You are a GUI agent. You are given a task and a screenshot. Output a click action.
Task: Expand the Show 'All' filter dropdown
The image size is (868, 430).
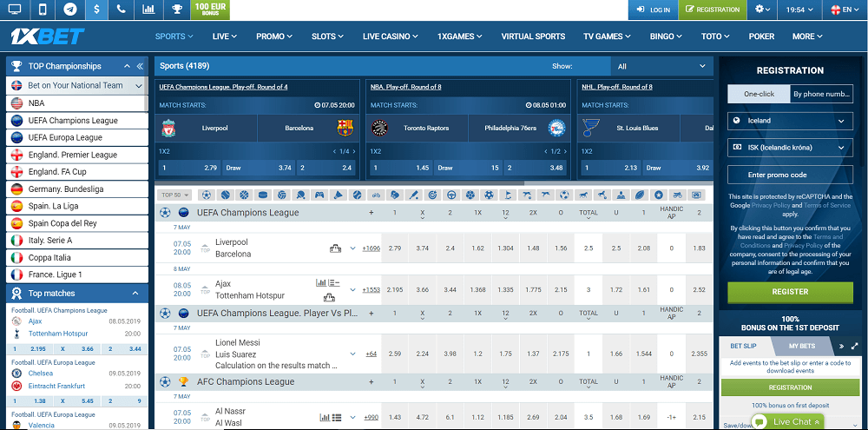(x=661, y=66)
